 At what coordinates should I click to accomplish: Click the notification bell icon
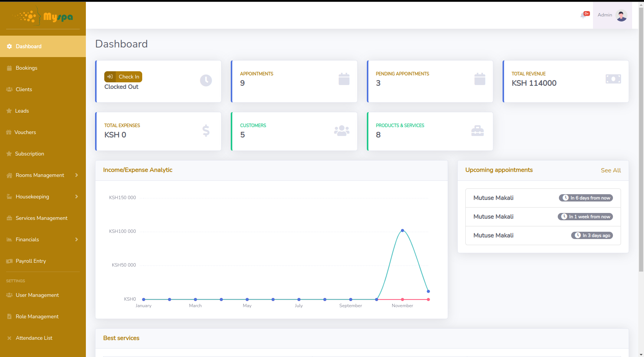(583, 15)
